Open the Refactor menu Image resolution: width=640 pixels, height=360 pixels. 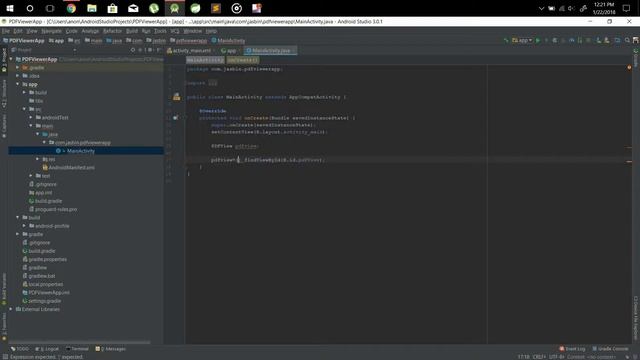tap(112, 31)
